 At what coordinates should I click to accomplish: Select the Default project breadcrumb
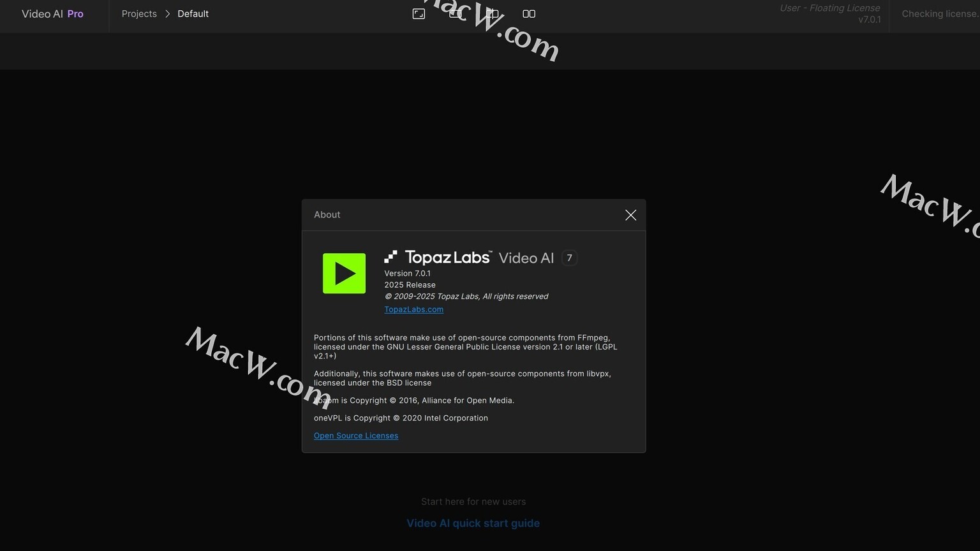point(193,13)
